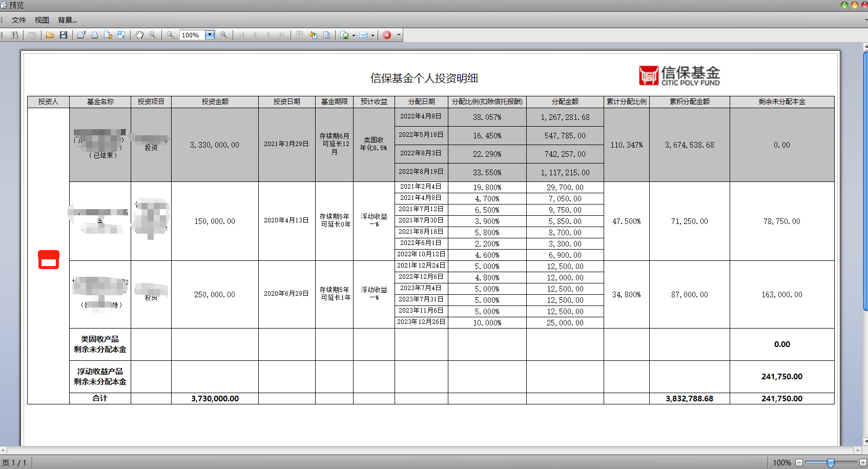Click the scale page icon
This screenshot has height=469, width=868.
(121, 35)
